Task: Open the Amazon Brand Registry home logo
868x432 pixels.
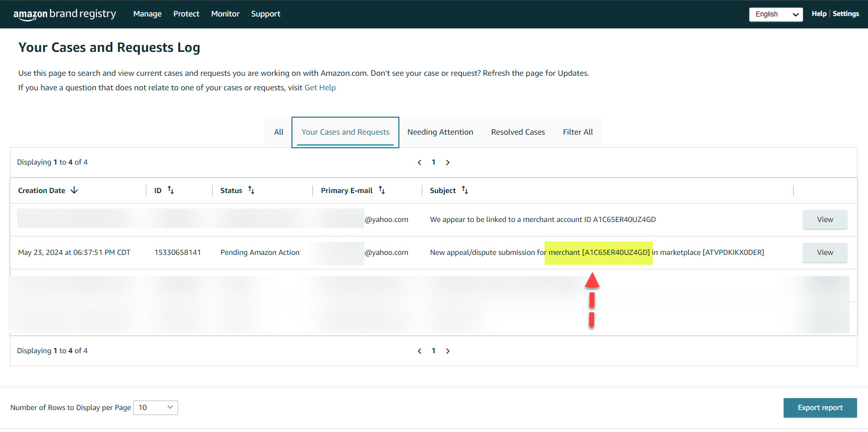Action: coord(64,14)
